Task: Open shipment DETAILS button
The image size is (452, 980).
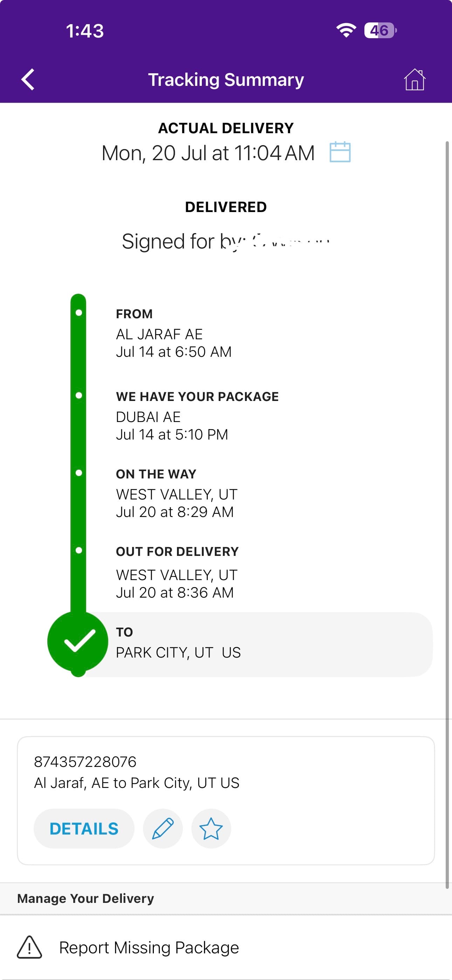Action: (x=84, y=828)
